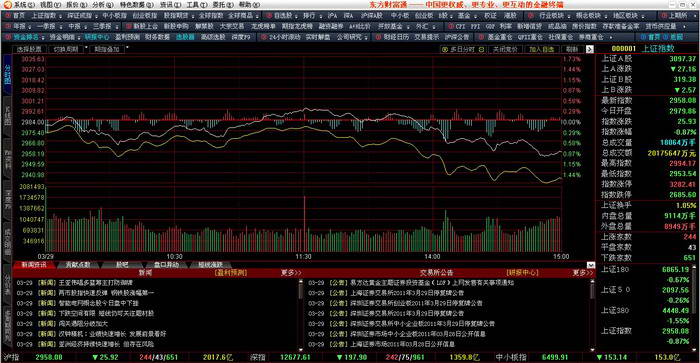
Task: Click the red icon beside 24小时滚动
Action: [264, 37]
